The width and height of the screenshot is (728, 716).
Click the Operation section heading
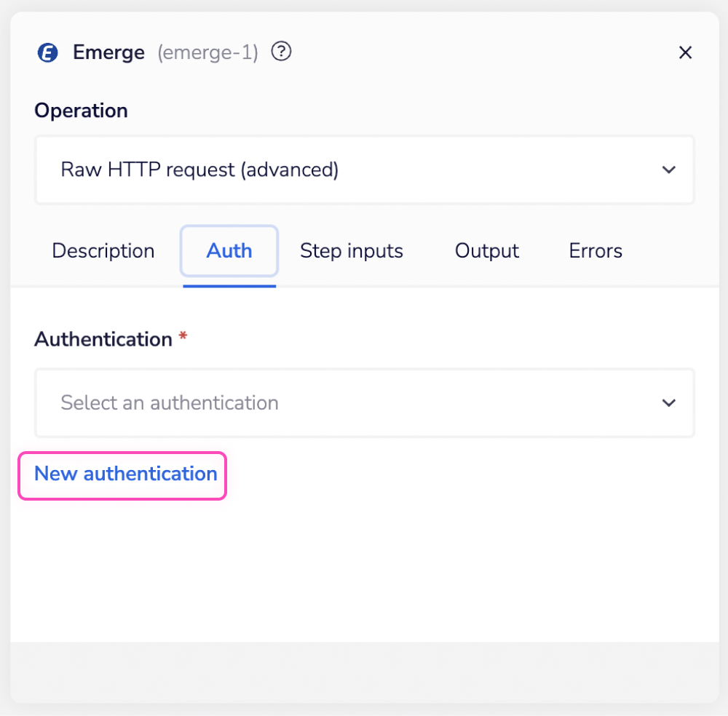tap(81, 110)
